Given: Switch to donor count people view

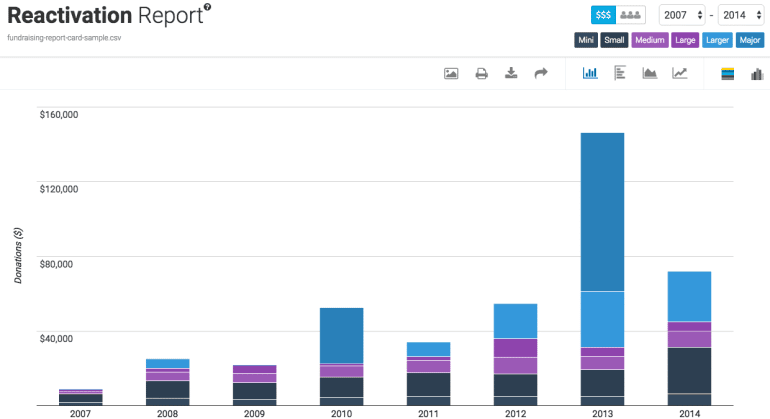Looking at the screenshot, I should [x=630, y=15].
